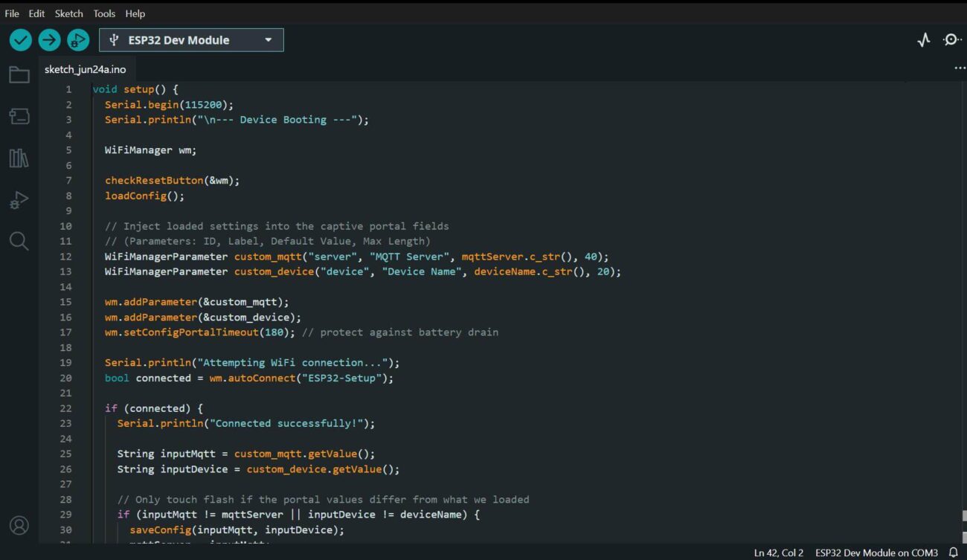Click the Verify sketch checkmark button
Viewport: 967px width, 560px height.
(x=21, y=40)
